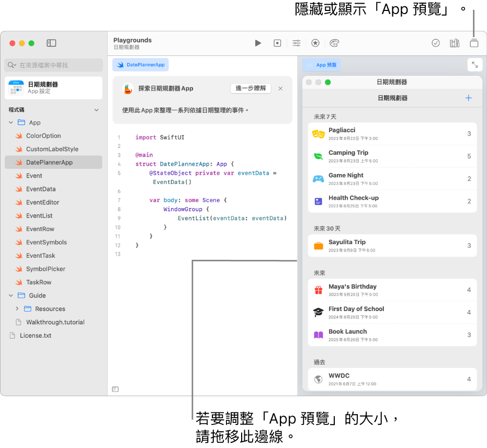
Task: Open License.txt file
Action: (53, 335)
